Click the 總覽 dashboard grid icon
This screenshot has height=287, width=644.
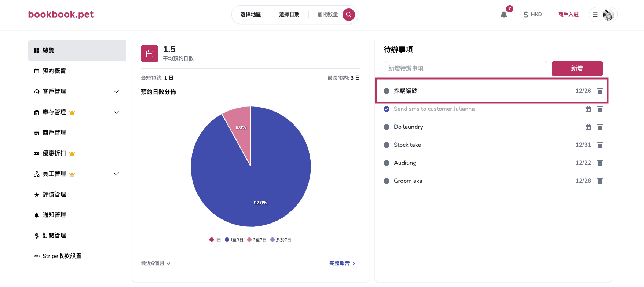(x=37, y=51)
